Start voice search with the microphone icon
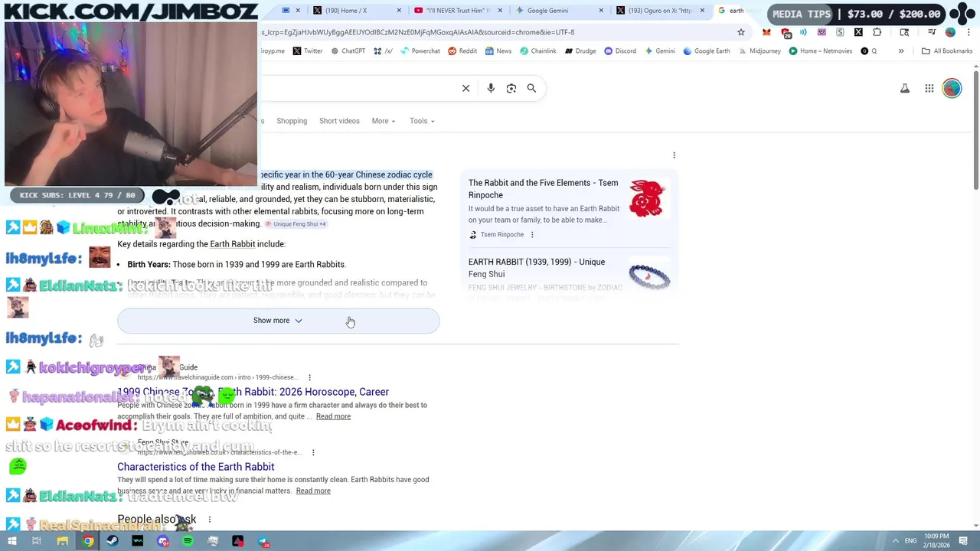This screenshot has height=551, width=980. pyautogui.click(x=491, y=88)
